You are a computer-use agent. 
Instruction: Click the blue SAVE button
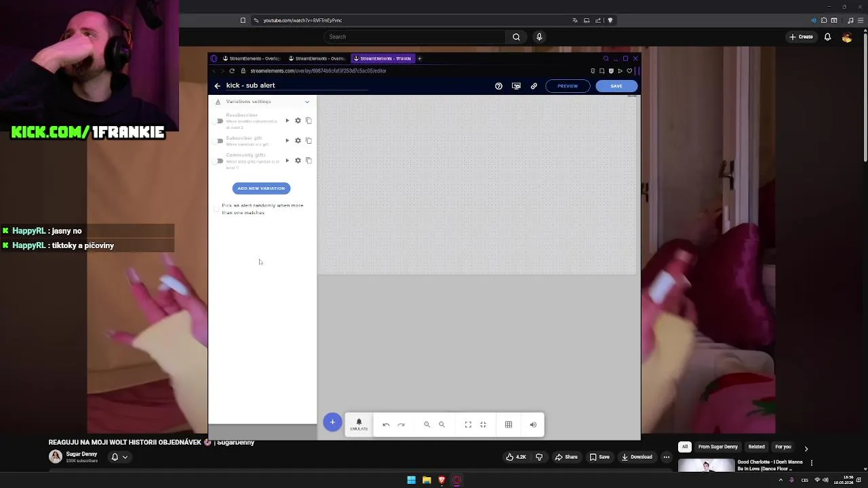(616, 86)
